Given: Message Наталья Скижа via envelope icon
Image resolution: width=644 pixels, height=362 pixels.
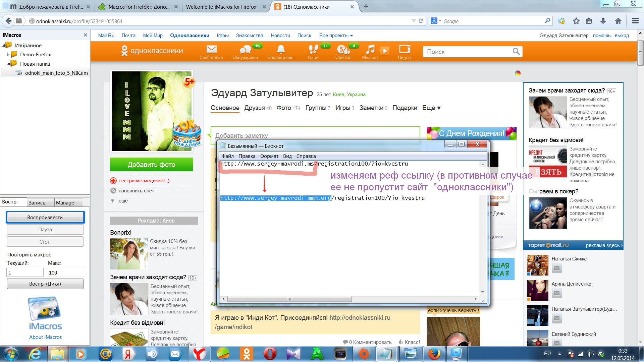Looking at the screenshot, I should (x=557, y=268).
